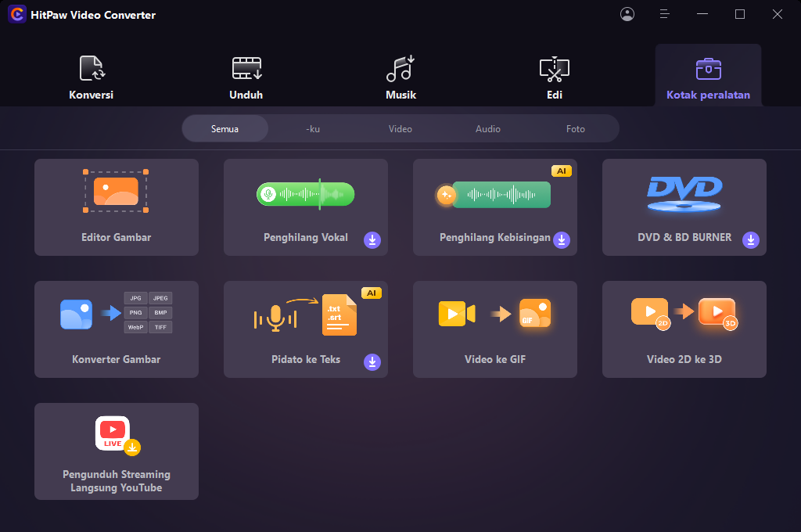Launch the Penghilang Vokal tool

(305, 207)
